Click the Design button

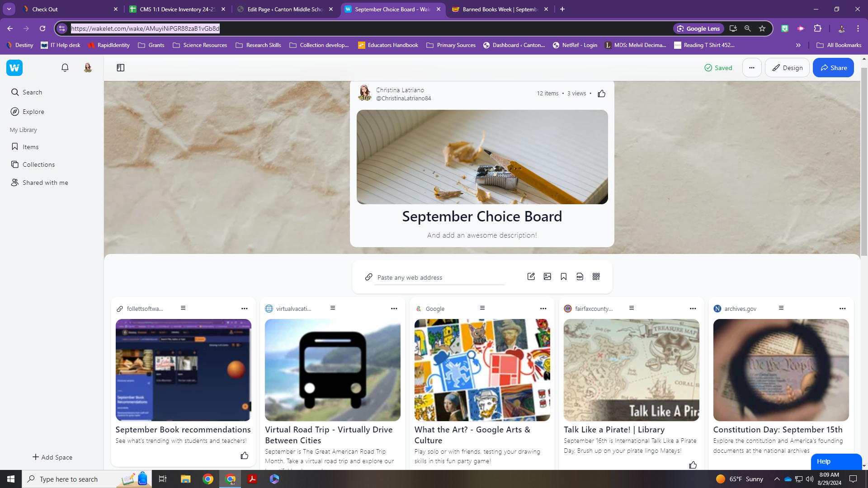tap(787, 68)
